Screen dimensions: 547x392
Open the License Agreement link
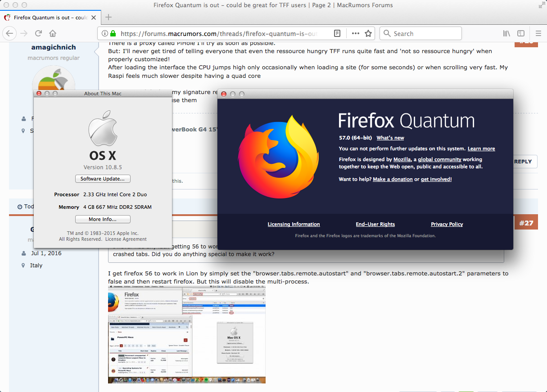coord(126,239)
